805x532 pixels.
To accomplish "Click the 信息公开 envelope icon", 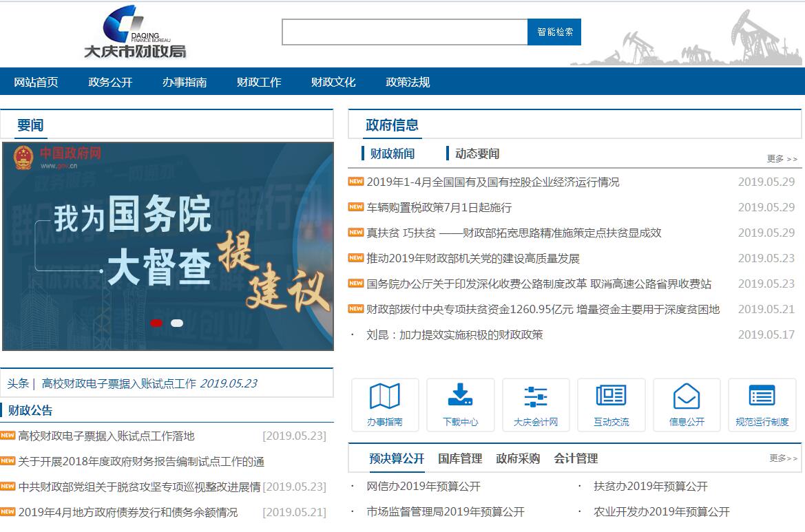I will [687, 397].
